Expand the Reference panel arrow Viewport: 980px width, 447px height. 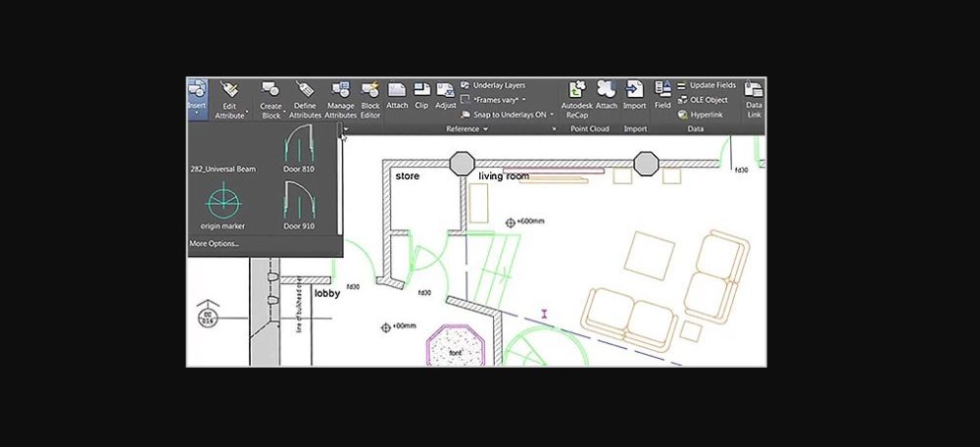point(485,129)
